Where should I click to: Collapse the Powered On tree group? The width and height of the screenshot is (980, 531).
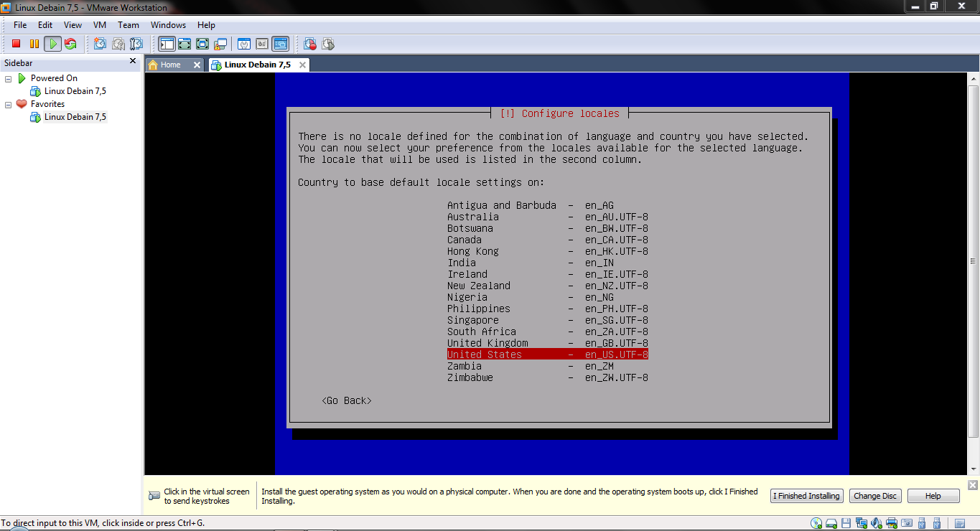(9, 78)
